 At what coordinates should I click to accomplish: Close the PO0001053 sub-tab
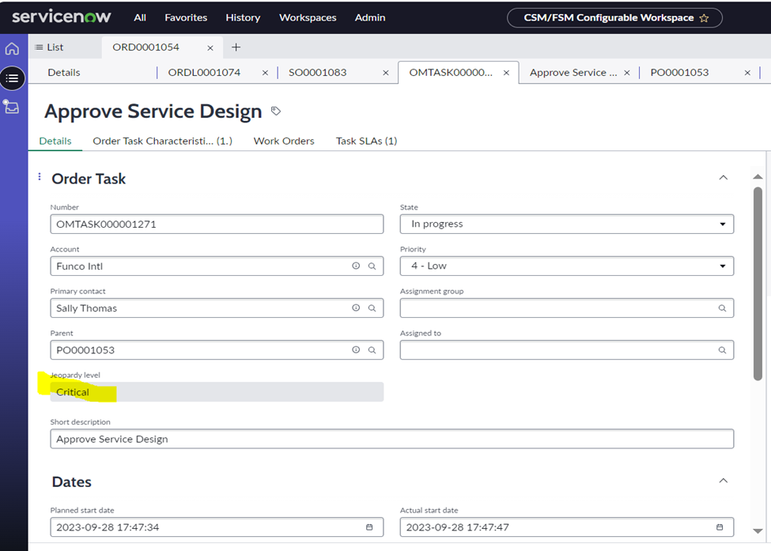pos(747,73)
